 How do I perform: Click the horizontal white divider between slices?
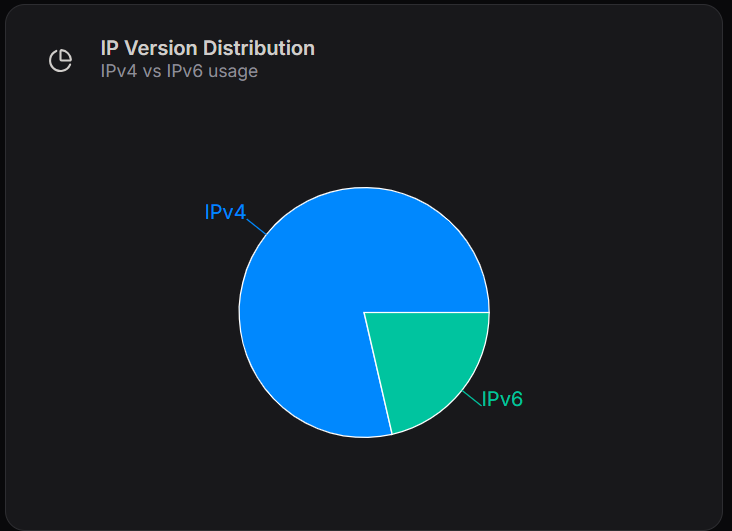click(427, 312)
